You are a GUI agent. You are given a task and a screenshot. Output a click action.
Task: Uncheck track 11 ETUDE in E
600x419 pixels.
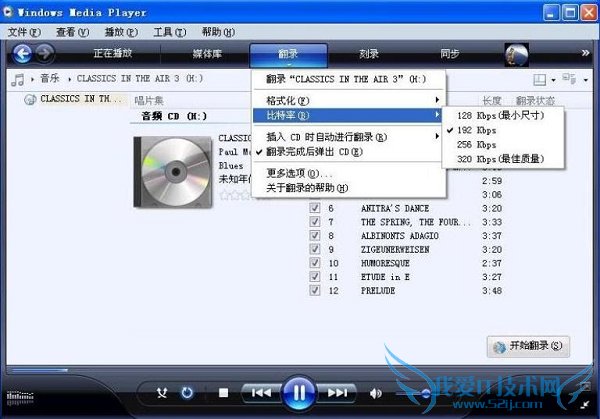[315, 277]
